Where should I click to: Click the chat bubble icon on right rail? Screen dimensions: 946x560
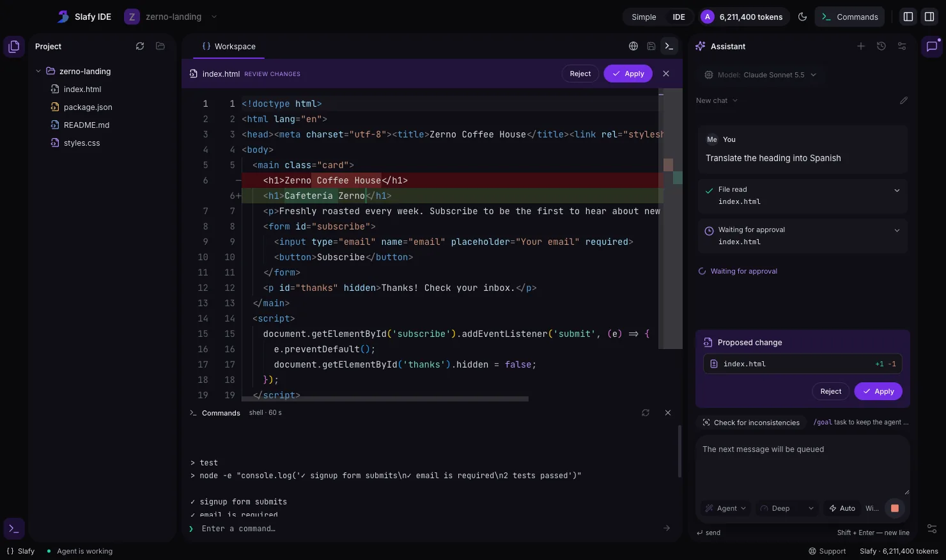pos(932,47)
